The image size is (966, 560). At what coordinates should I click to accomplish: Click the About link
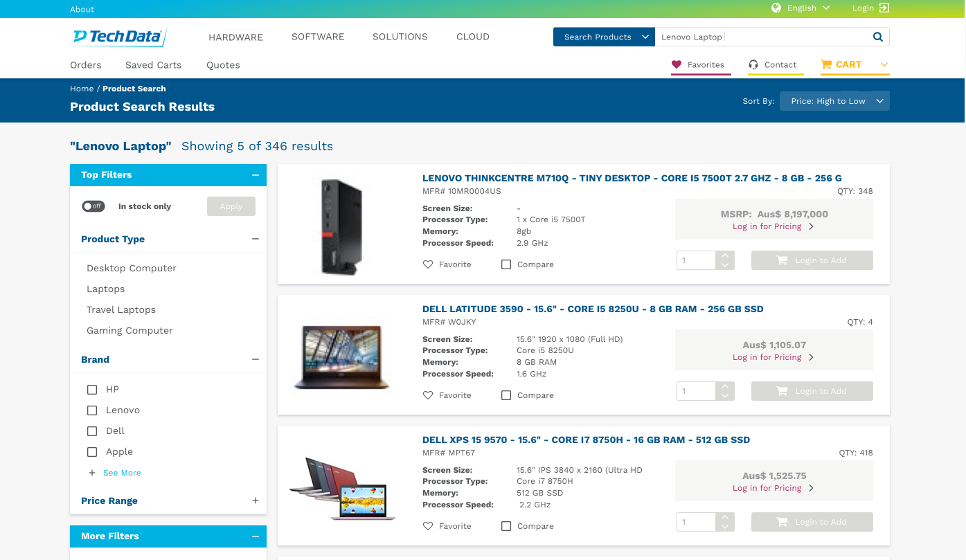tap(82, 9)
